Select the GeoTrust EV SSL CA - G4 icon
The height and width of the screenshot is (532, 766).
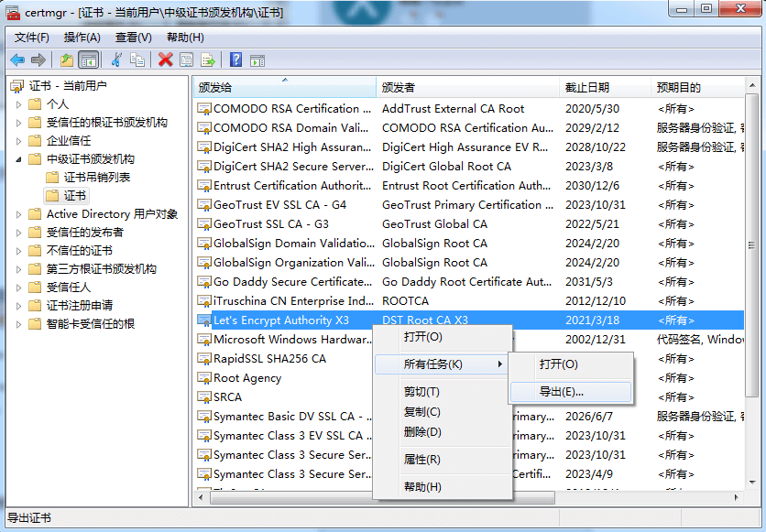coord(203,205)
